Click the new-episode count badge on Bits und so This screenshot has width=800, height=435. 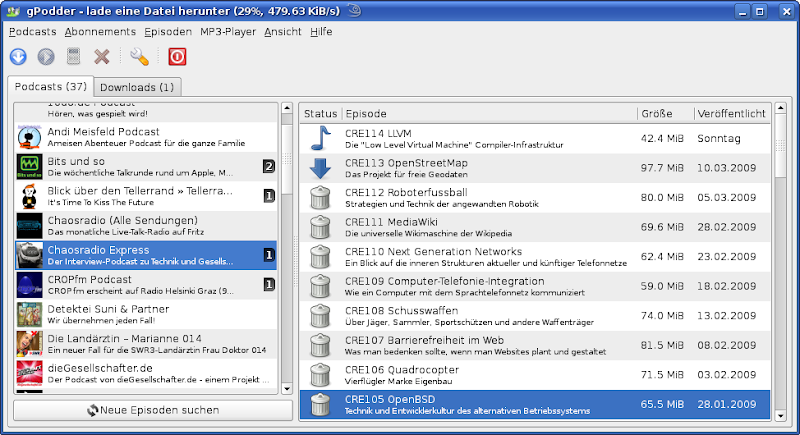pos(269,166)
